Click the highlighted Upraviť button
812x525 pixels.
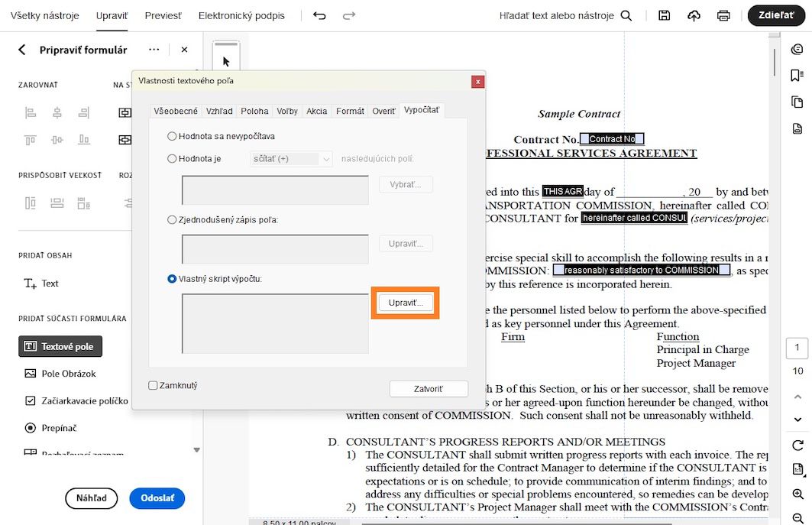[x=406, y=303]
